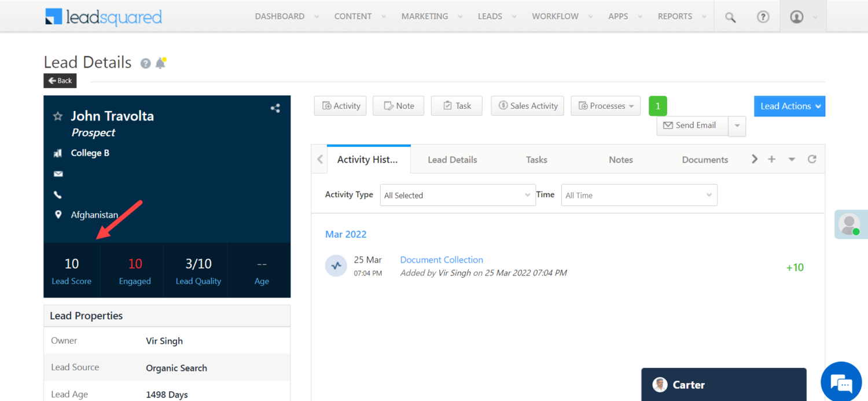
Task: Click the Back button
Action: 60,80
